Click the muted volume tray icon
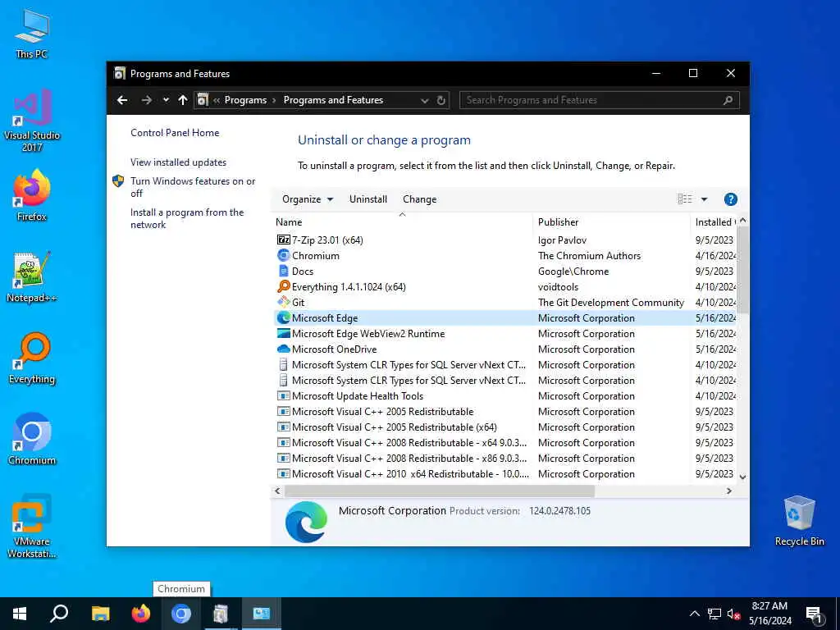The height and width of the screenshot is (630, 840). coord(733,614)
